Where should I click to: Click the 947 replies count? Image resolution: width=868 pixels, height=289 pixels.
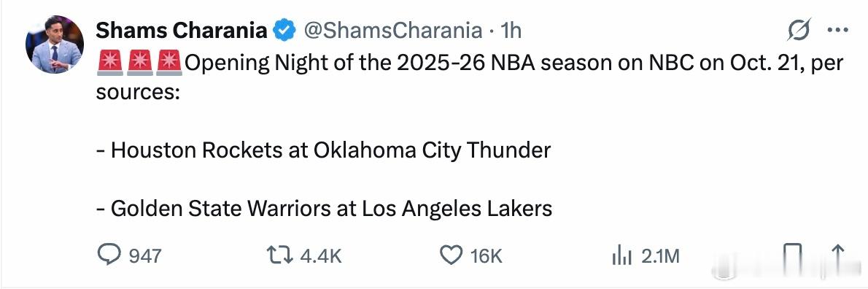(145, 255)
